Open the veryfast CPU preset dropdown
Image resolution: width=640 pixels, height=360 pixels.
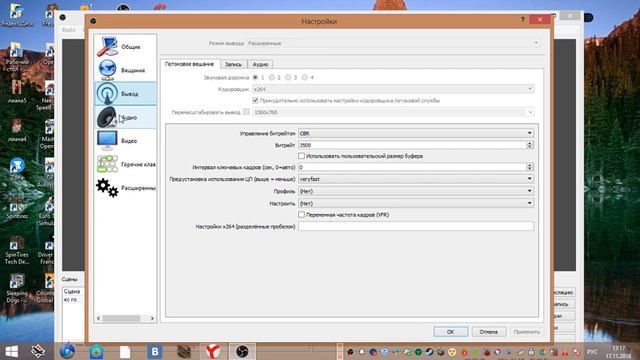point(416,179)
